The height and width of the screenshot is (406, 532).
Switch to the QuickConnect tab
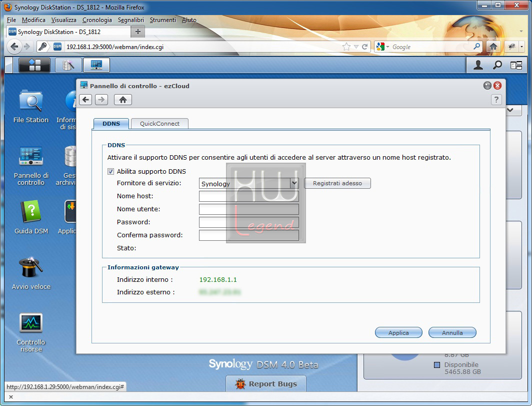tap(159, 124)
